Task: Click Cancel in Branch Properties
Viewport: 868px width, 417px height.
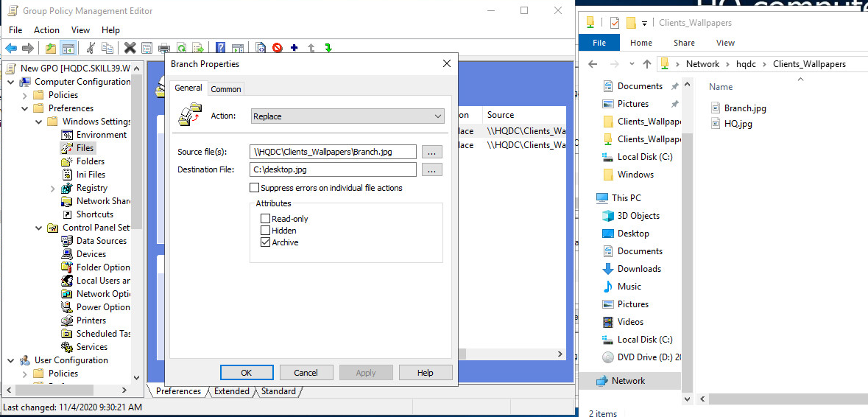Action: 306,373
